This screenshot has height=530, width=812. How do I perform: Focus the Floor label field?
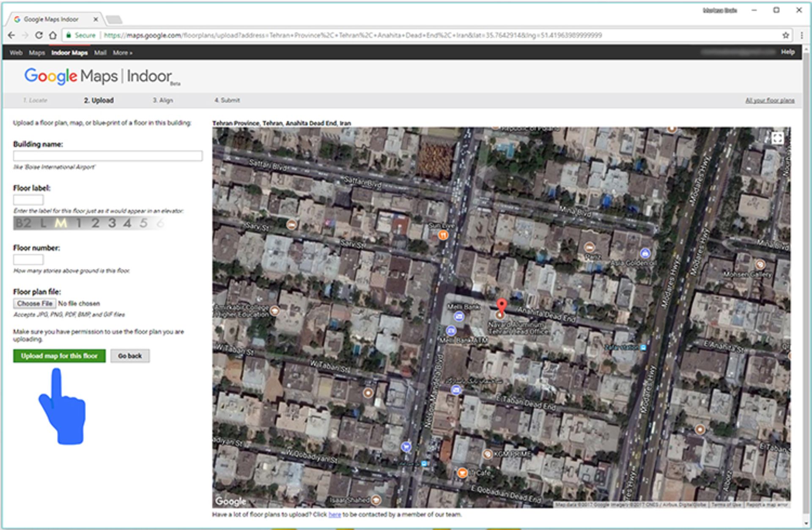click(x=28, y=200)
